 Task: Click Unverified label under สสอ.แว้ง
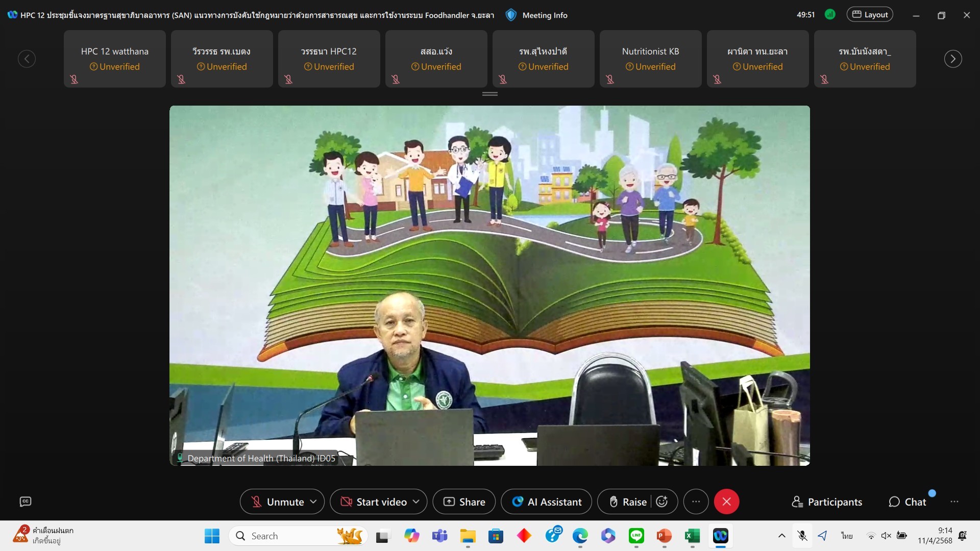coord(436,67)
